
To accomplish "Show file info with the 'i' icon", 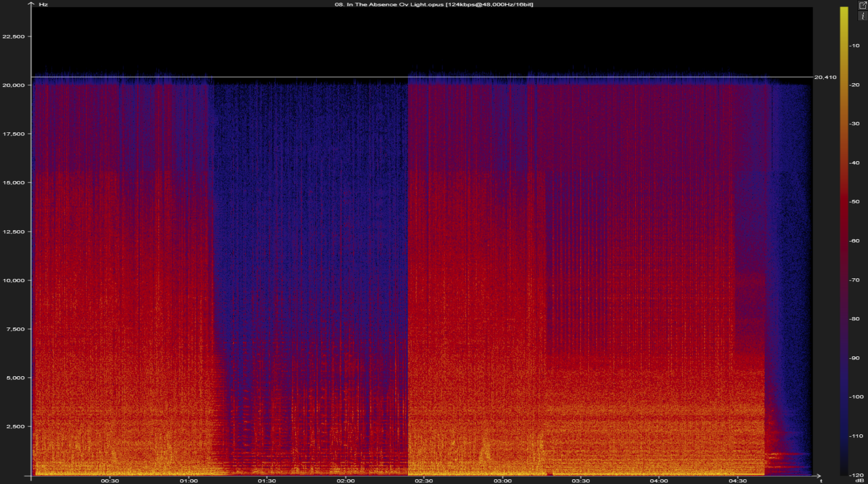I will [x=863, y=16].
